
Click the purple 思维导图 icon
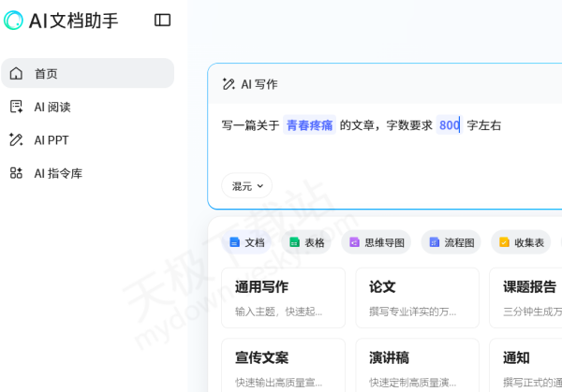coord(354,242)
